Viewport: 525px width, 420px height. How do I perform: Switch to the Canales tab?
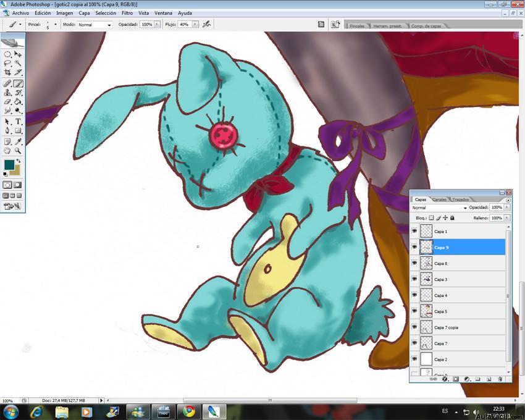click(x=439, y=199)
